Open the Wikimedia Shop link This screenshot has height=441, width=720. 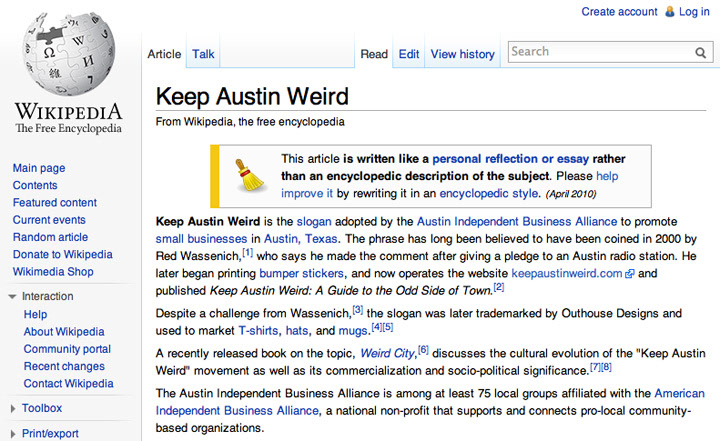53,271
